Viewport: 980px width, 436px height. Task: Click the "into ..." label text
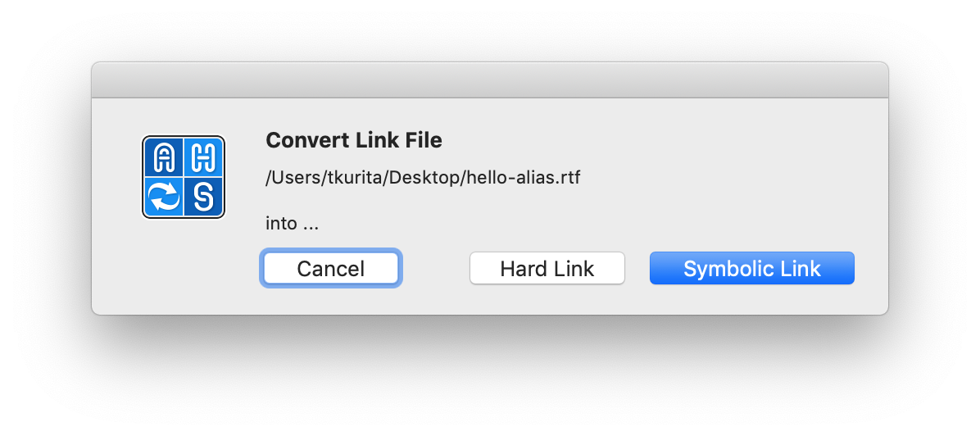pyautogui.click(x=292, y=223)
